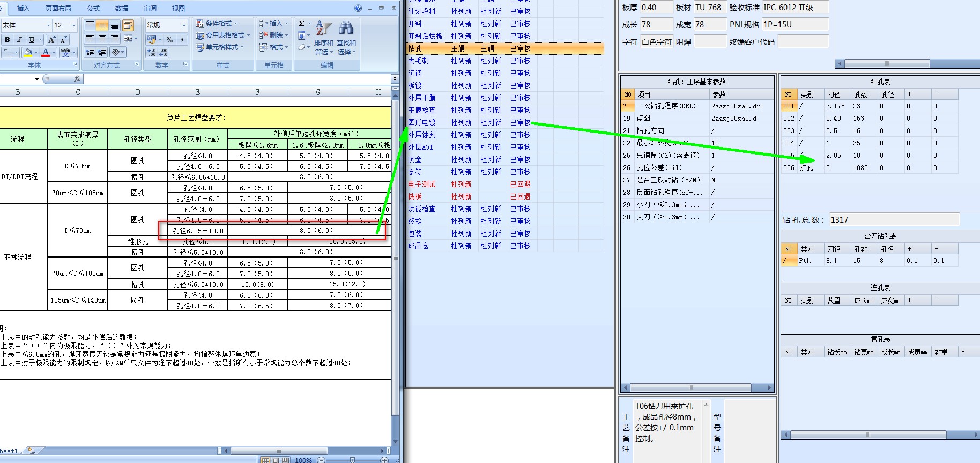Select T06 扩孔 row in drill table
The image size is (980, 463).
click(870, 168)
